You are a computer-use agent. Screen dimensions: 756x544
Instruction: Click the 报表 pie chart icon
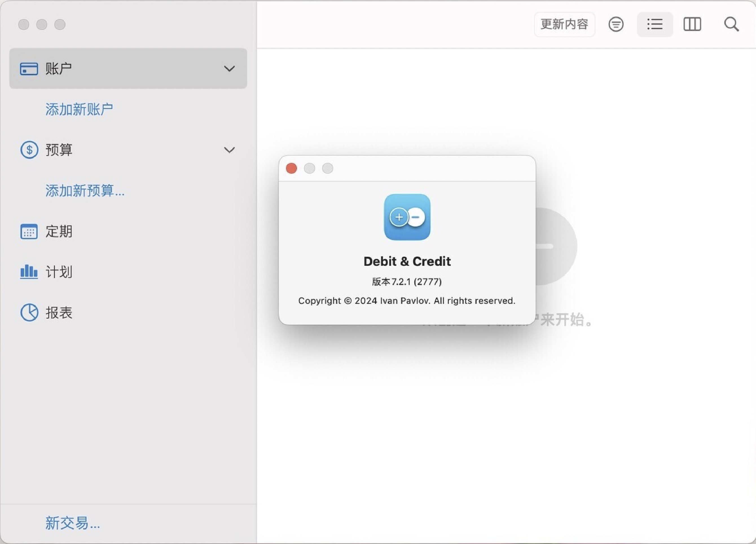click(x=29, y=313)
